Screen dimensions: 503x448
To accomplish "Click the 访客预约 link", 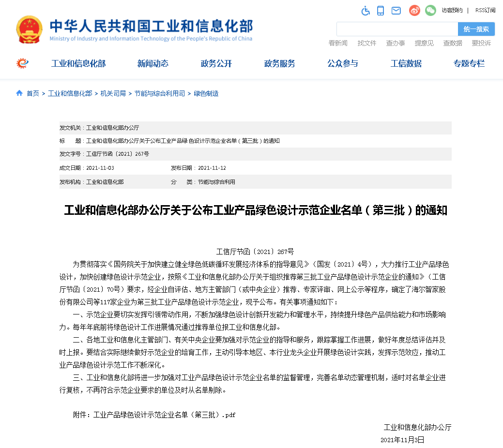I will [x=452, y=10].
